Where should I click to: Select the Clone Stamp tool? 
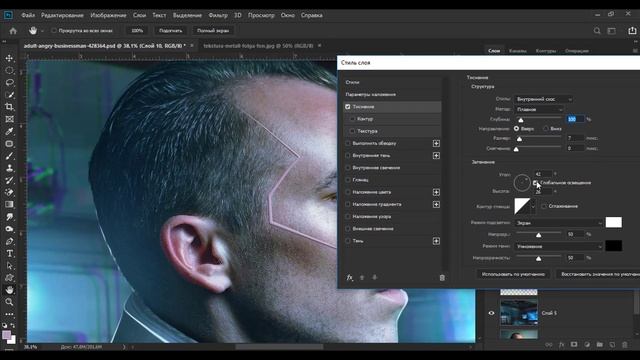click(9, 168)
